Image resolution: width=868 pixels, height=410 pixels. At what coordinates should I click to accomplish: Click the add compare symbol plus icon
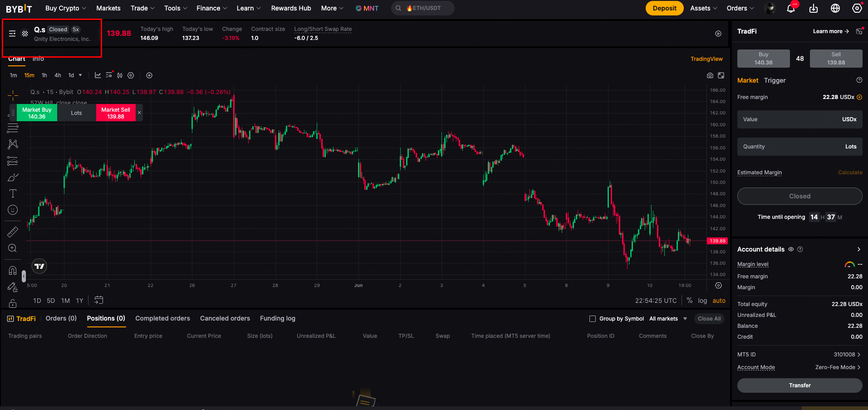[149, 75]
